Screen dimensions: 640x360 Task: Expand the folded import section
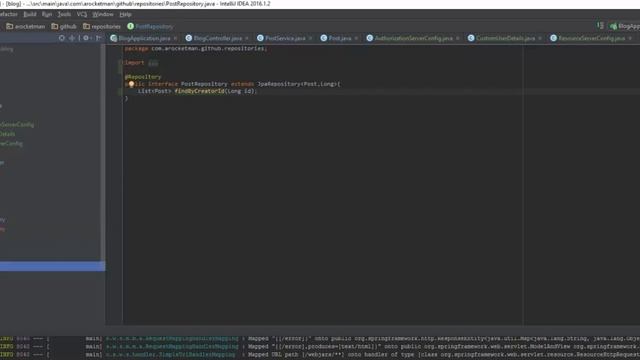(153, 63)
